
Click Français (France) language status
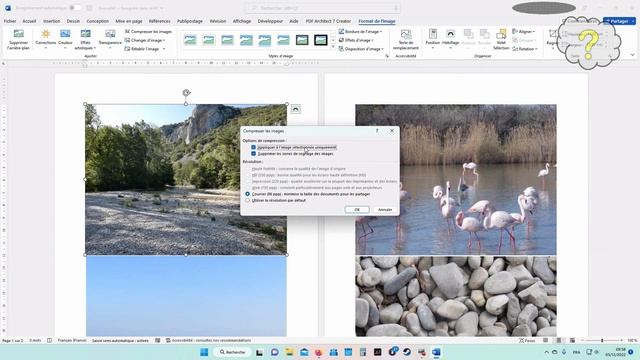(x=72, y=340)
